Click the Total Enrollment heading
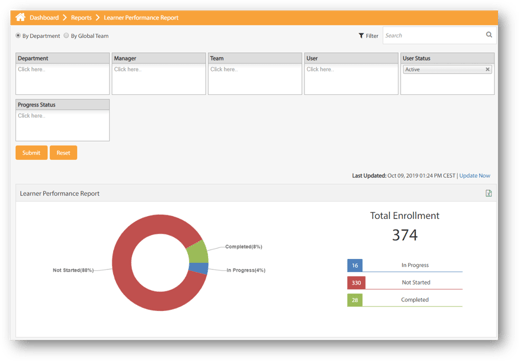Screen dimensions: 519x361 405,216
